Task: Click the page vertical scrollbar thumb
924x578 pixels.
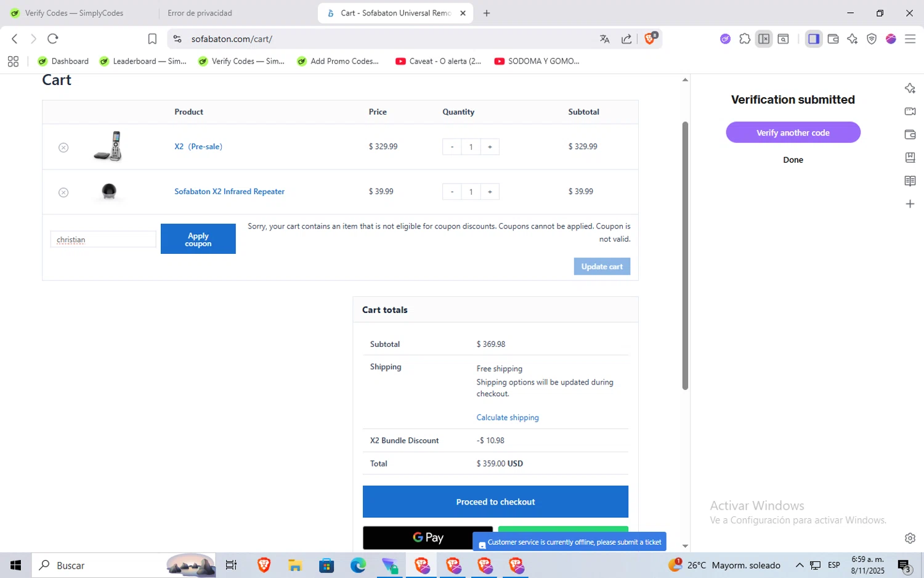Action: [685, 256]
